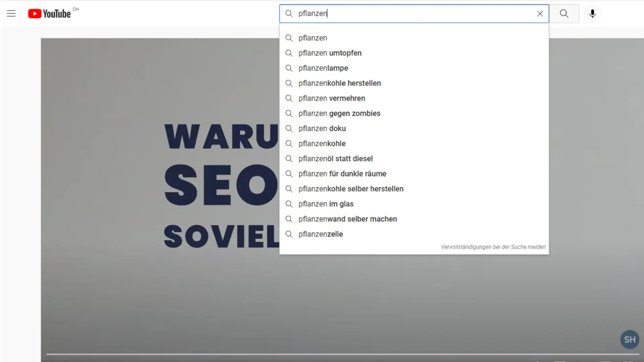
Task: Go to YouTube home via the logo
Action: (49, 13)
